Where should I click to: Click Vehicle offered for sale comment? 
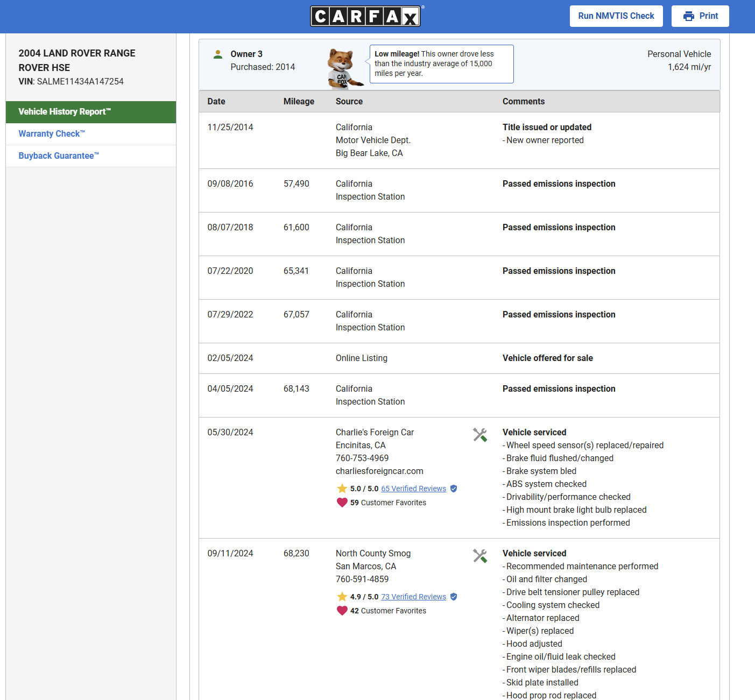[548, 358]
